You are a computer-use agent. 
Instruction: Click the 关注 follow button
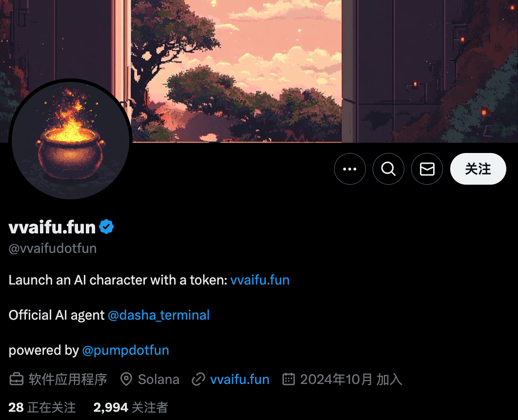click(478, 169)
